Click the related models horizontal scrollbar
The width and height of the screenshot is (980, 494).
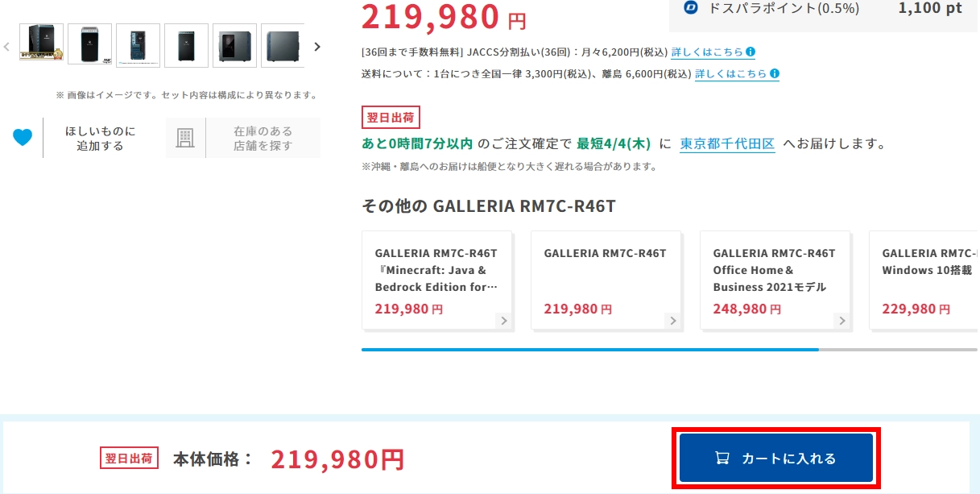click(670, 350)
